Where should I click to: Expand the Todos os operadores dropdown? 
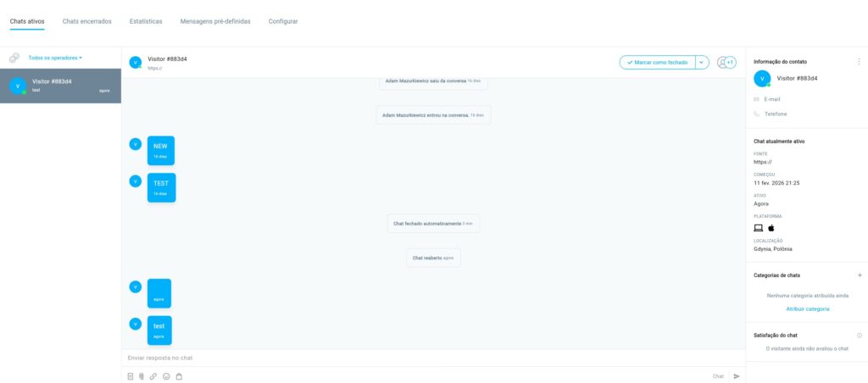(55, 58)
